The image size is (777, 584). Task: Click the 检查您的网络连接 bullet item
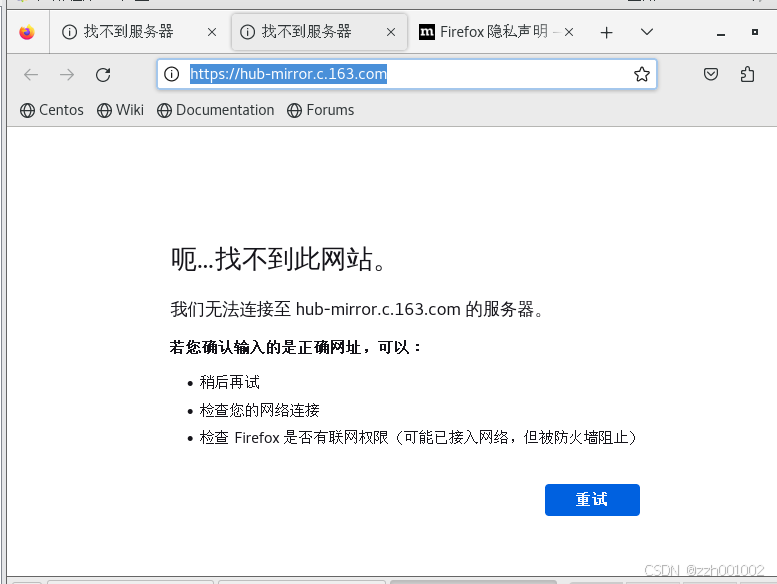[x=259, y=410]
